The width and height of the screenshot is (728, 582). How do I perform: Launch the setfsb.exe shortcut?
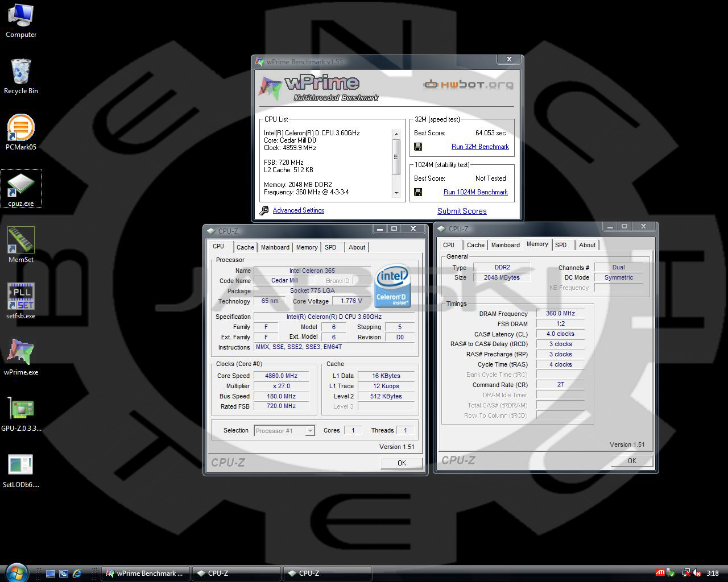21,301
